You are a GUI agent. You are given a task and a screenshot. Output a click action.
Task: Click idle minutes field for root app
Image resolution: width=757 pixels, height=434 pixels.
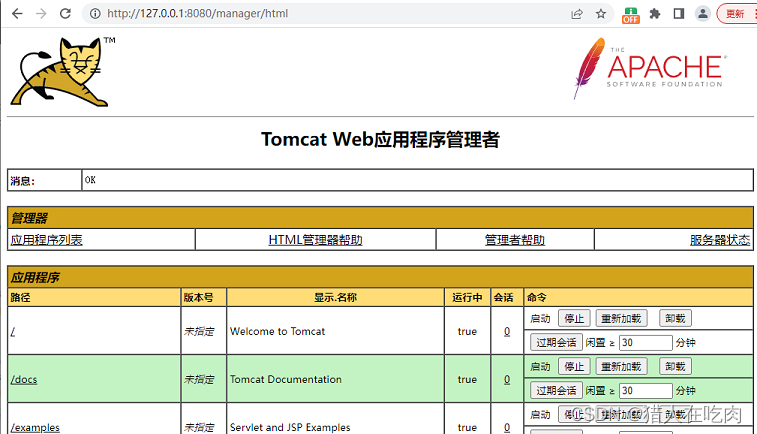[x=645, y=342]
